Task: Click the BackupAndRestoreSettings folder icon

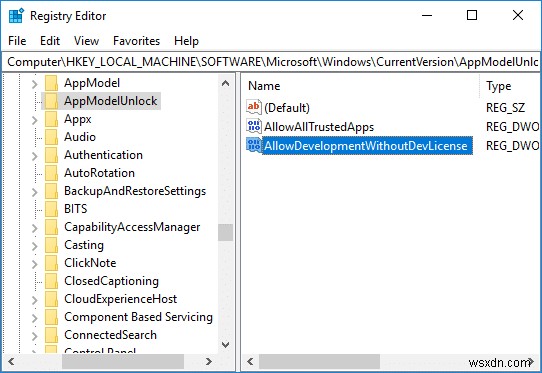Action: click(51, 191)
